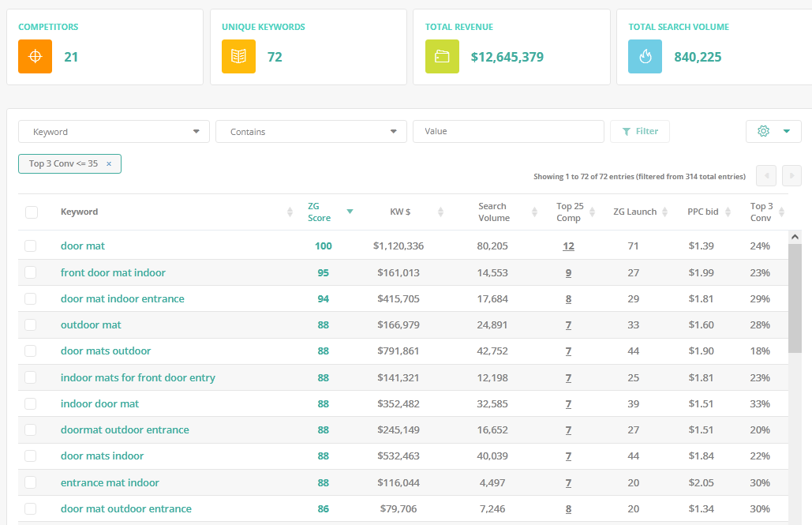Open the indoor door mat keyword link
The width and height of the screenshot is (812, 525).
[x=100, y=403]
